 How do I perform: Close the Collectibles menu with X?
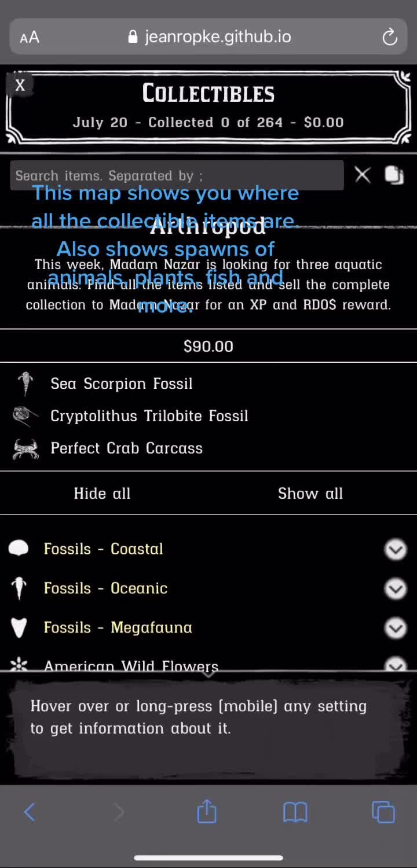(x=20, y=86)
